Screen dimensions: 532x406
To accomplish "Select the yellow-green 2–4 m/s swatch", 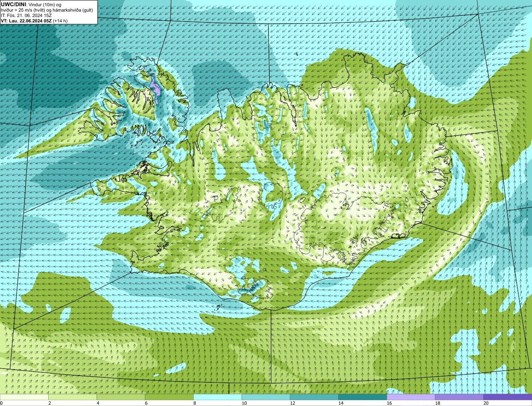I will coord(72,397).
